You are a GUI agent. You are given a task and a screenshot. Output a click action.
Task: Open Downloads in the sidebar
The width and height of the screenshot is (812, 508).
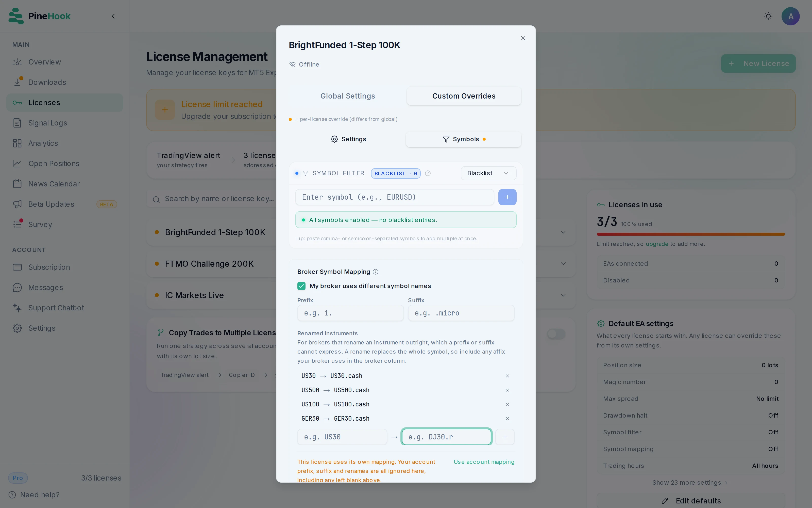pos(64,82)
